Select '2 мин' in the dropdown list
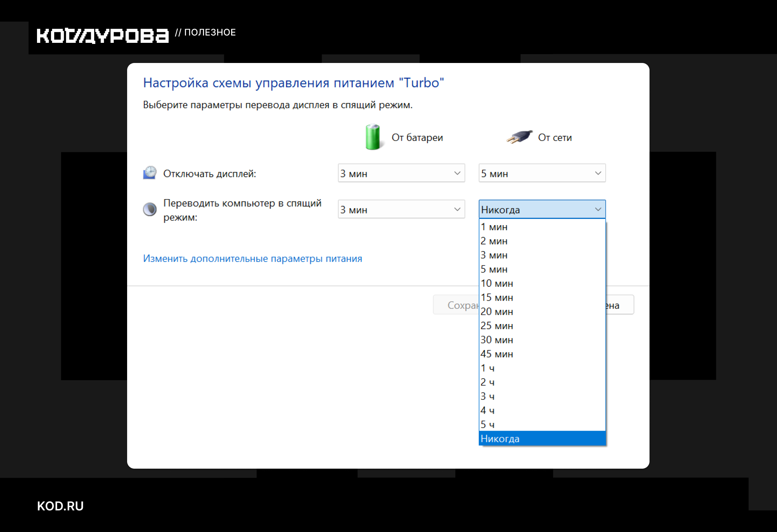This screenshot has width=777, height=532. pos(542,241)
